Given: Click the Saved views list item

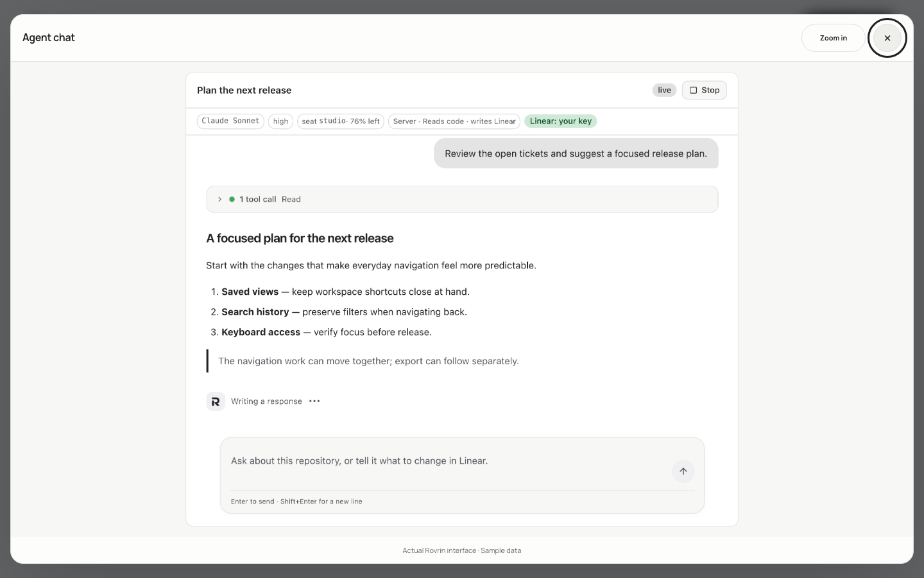Looking at the screenshot, I should click(x=345, y=292).
